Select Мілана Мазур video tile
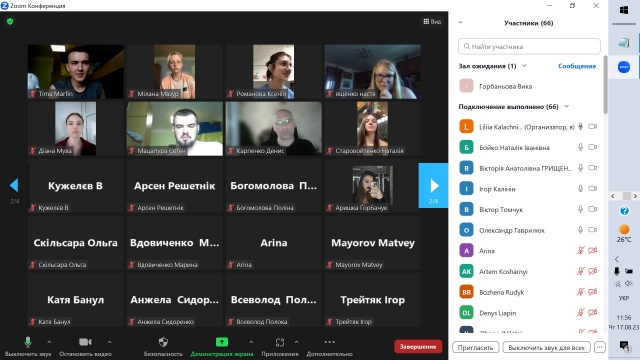640x360 pixels. (175, 71)
